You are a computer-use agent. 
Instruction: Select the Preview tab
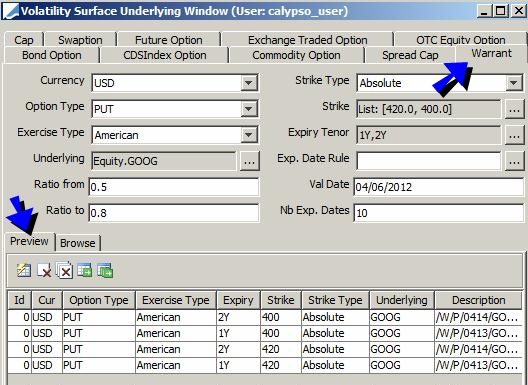tap(29, 241)
